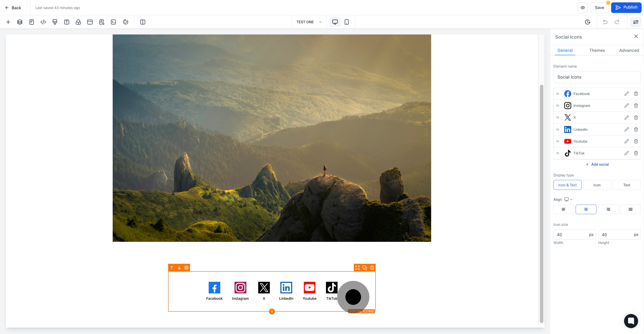Click the canvas vertical scrollbar
Viewport: 644px width, 334px height.
(541, 204)
